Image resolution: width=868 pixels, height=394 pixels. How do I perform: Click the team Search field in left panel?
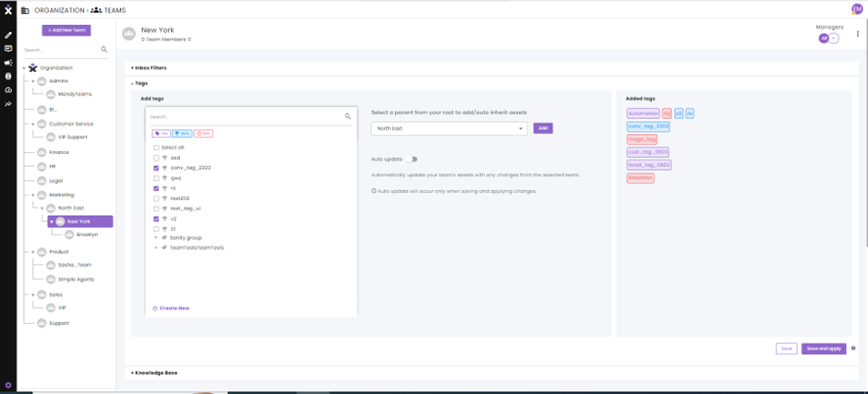pos(61,50)
